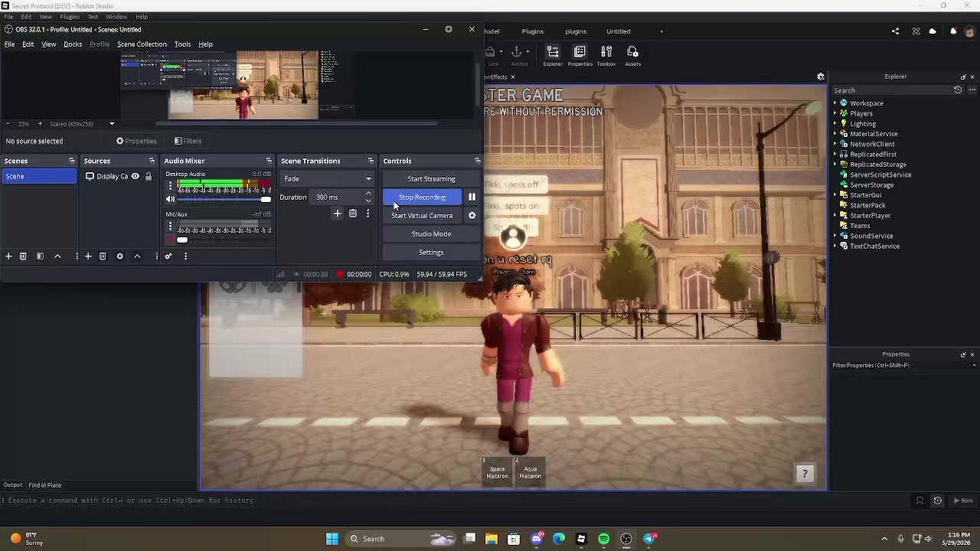Remove the scene transition with trash icon

tap(353, 214)
